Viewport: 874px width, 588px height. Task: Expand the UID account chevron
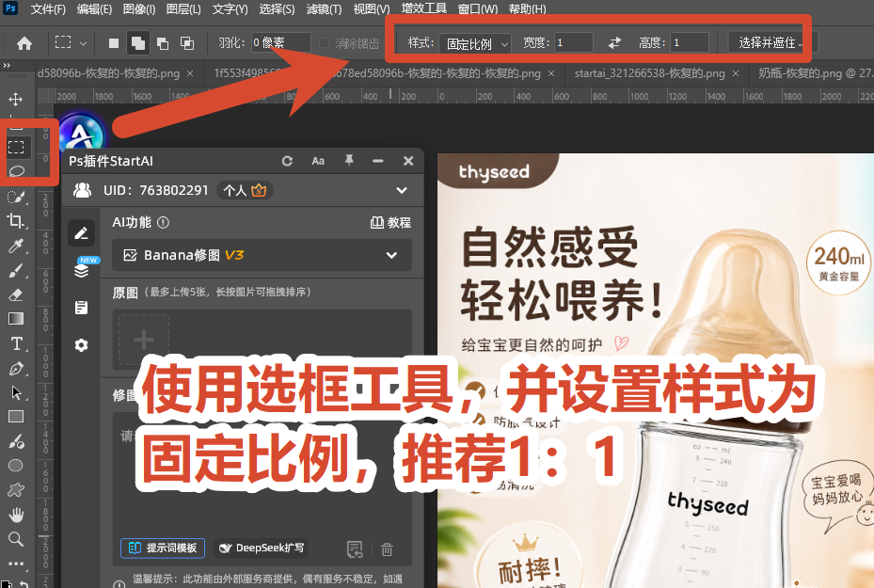(402, 191)
